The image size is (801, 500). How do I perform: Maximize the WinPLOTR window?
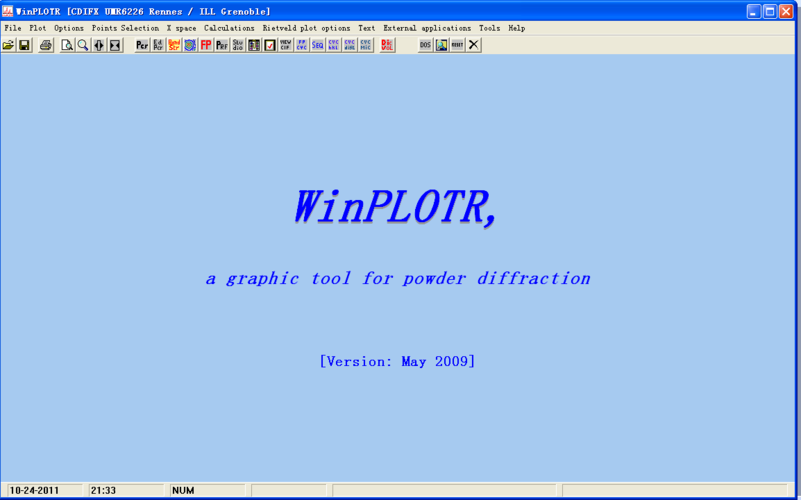click(770, 11)
